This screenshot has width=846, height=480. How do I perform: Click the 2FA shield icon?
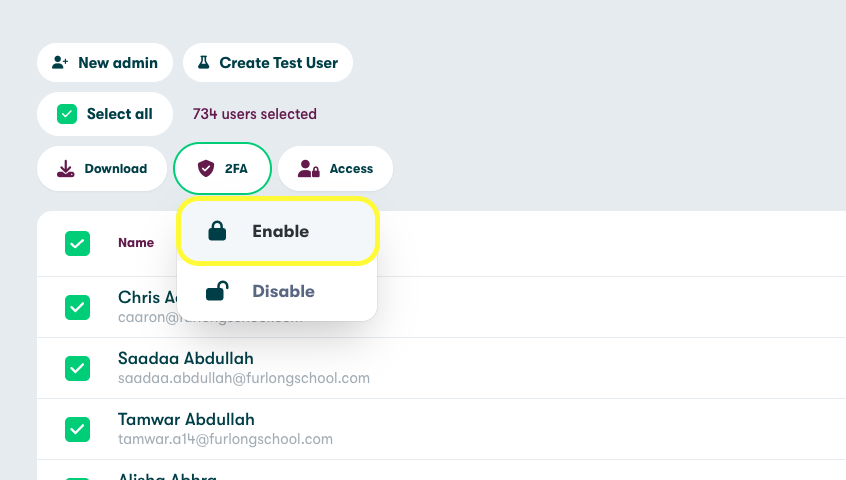[206, 168]
